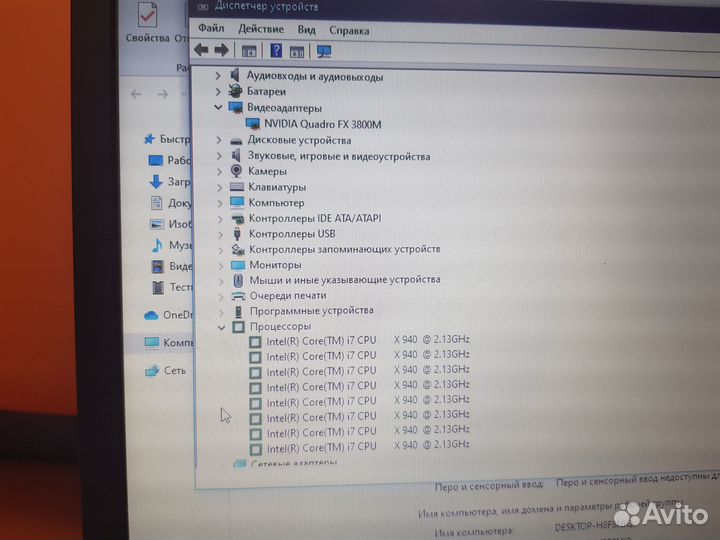Expand the Аудиовходы и аудиовыходы node

tap(218, 76)
